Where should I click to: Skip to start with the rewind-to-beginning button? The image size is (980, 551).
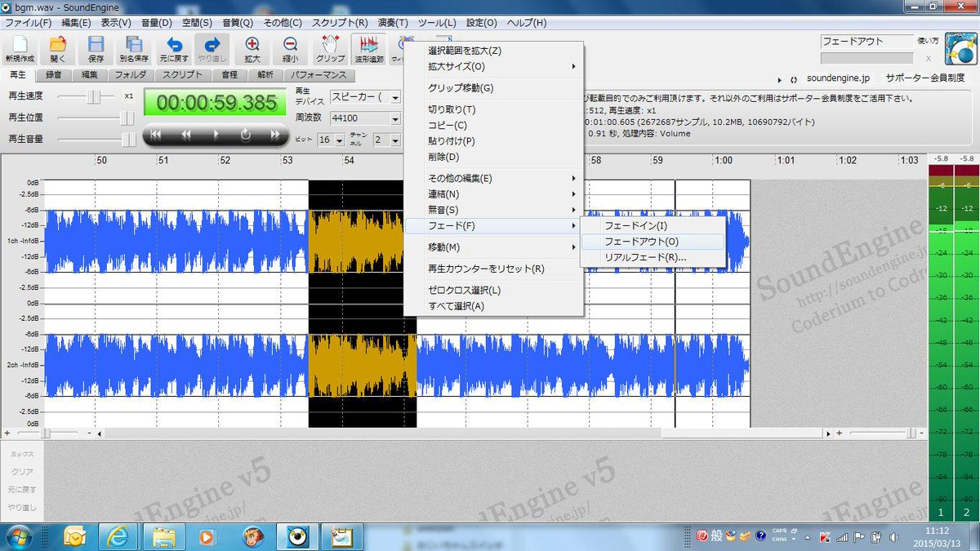coord(156,135)
